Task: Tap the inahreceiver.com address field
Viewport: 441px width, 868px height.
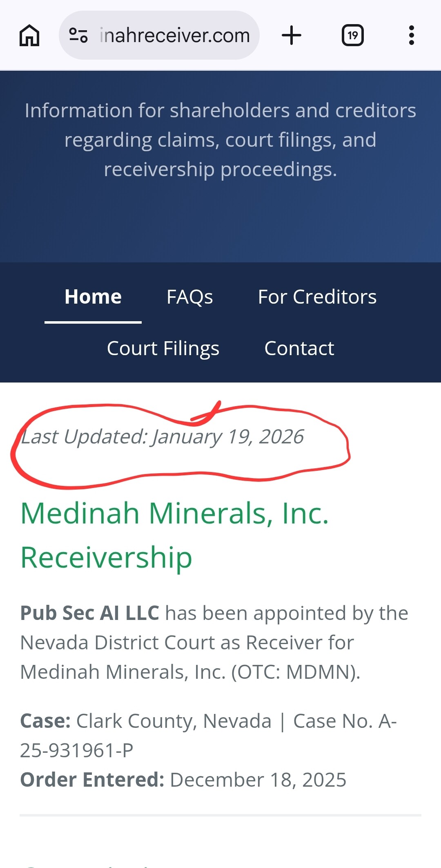Action: pyautogui.click(x=175, y=36)
